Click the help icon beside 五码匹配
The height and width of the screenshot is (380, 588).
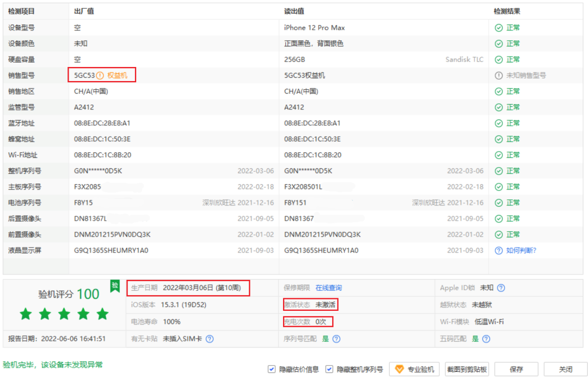486,339
